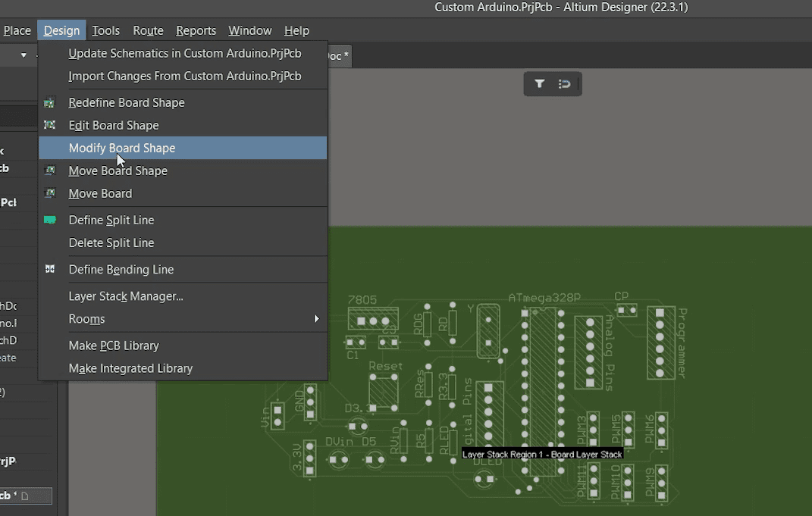Viewport: 812px width, 516px height.
Task: Click the Move Board Shape menu icon
Action: click(51, 170)
